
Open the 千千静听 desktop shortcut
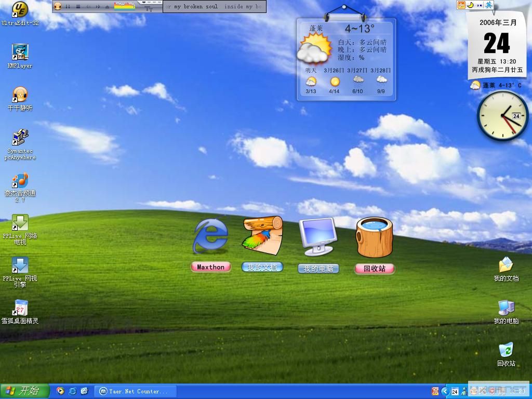[x=20, y=99]
